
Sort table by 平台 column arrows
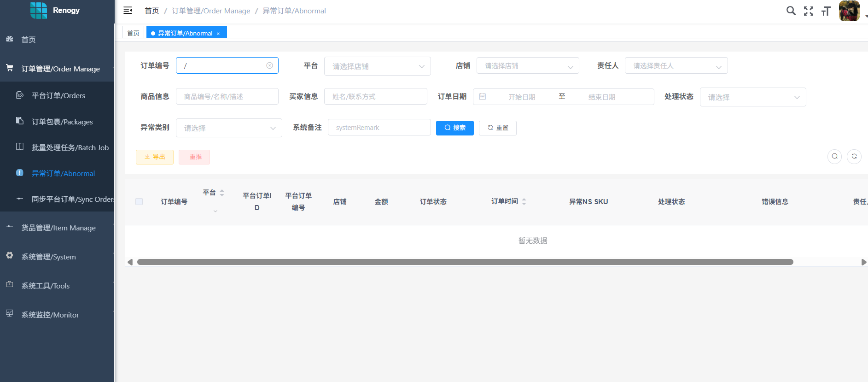click(222, 193)
